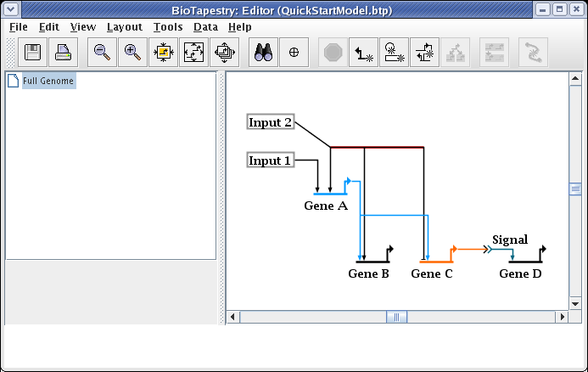Select the add gene tool icon

pos(394,52)
